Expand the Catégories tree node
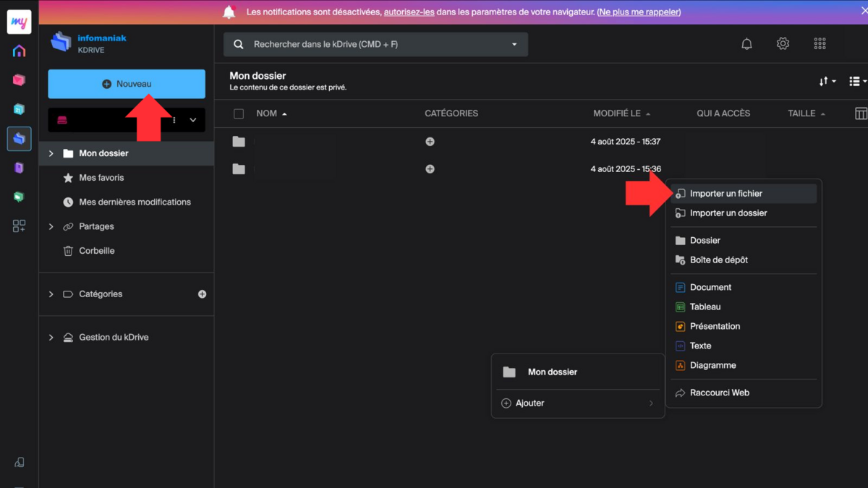The width and height of the screenshot is (868, 488). 51,294
